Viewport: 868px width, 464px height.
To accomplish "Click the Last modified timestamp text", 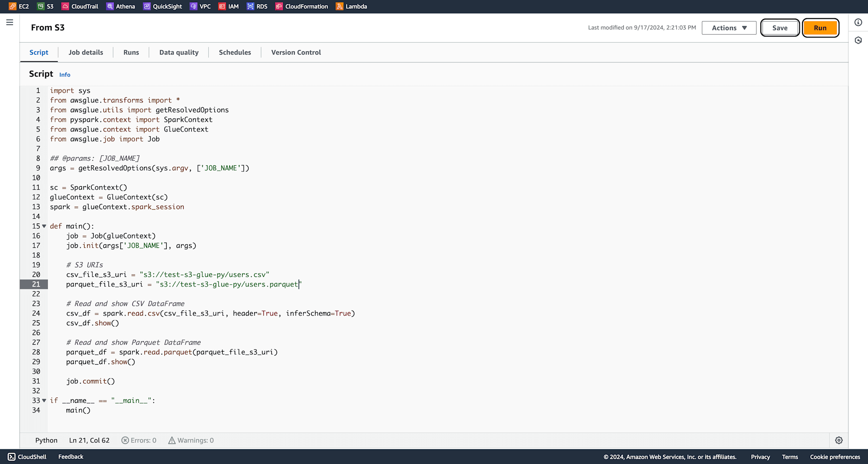I will [x=642, y=27].
